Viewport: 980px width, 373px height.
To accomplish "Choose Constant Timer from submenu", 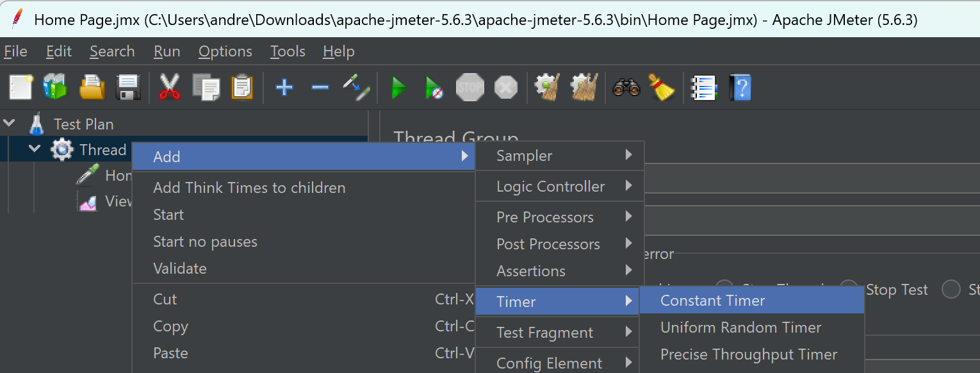I will point(752,300).
